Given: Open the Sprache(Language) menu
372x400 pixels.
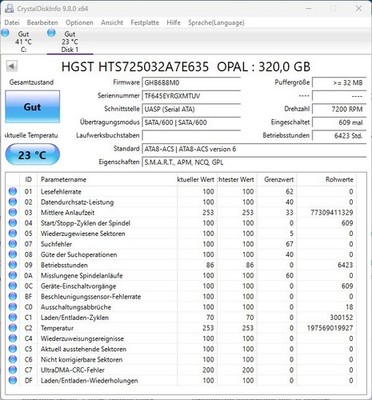Looking at the screenshot, I should point(216,23).
